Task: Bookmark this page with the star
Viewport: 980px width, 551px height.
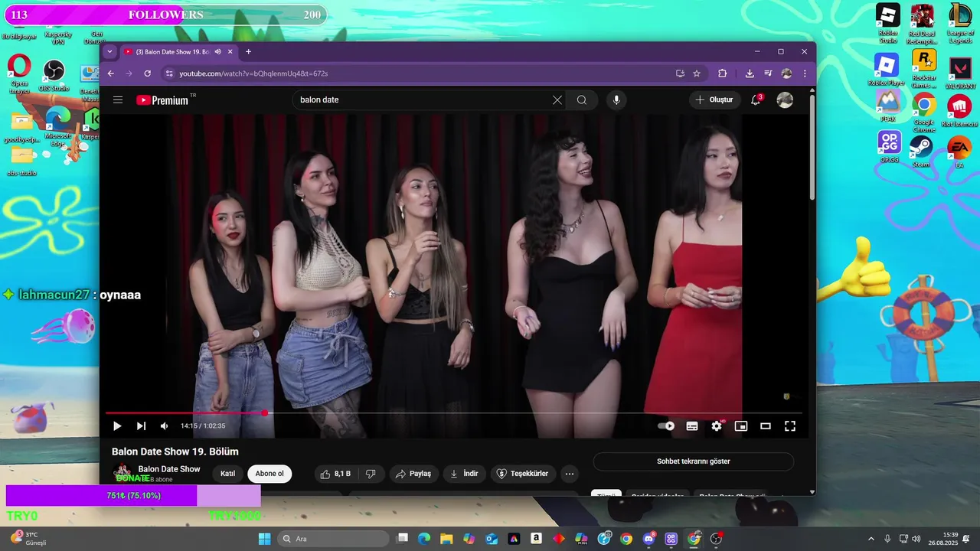Action: [697, 73]
